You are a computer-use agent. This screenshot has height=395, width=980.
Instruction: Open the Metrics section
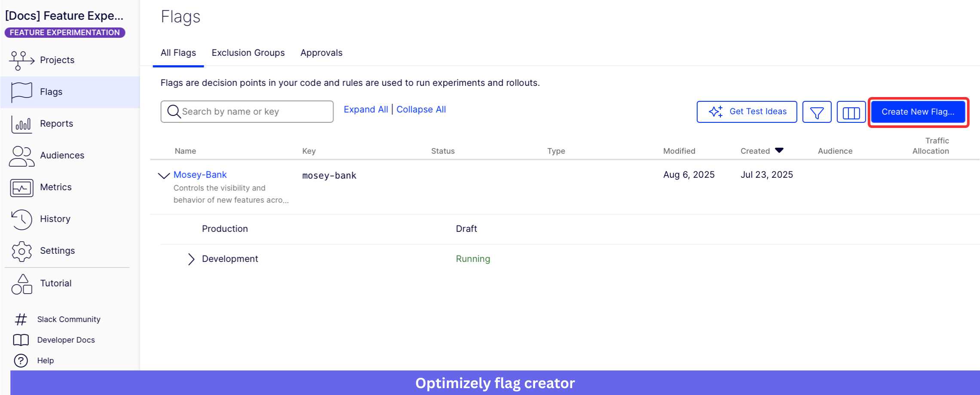(x=55, y=187)
